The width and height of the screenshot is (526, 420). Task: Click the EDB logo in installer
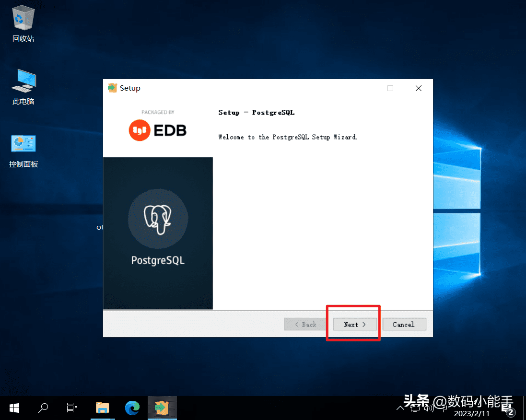point(158,130)
